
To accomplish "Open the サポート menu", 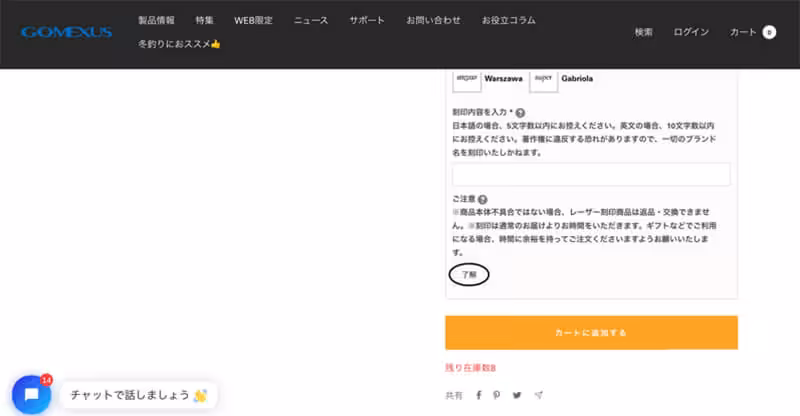I will click(367, 20).
